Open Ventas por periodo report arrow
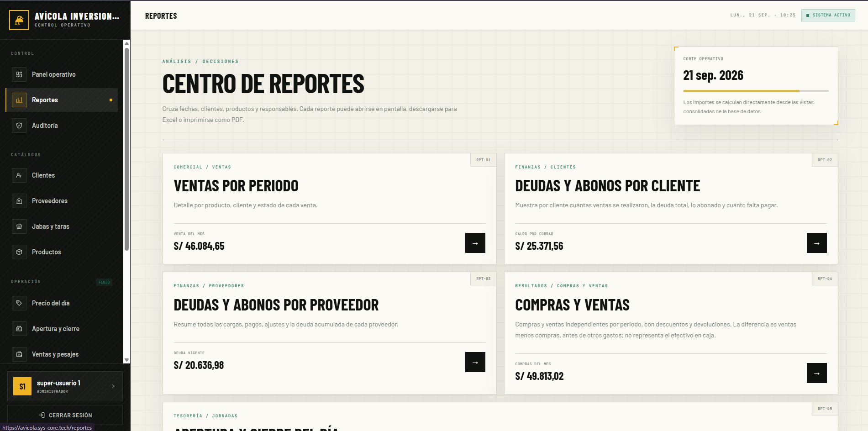The width and height of the screenshot is (868, 431). [x=475, y=243]
